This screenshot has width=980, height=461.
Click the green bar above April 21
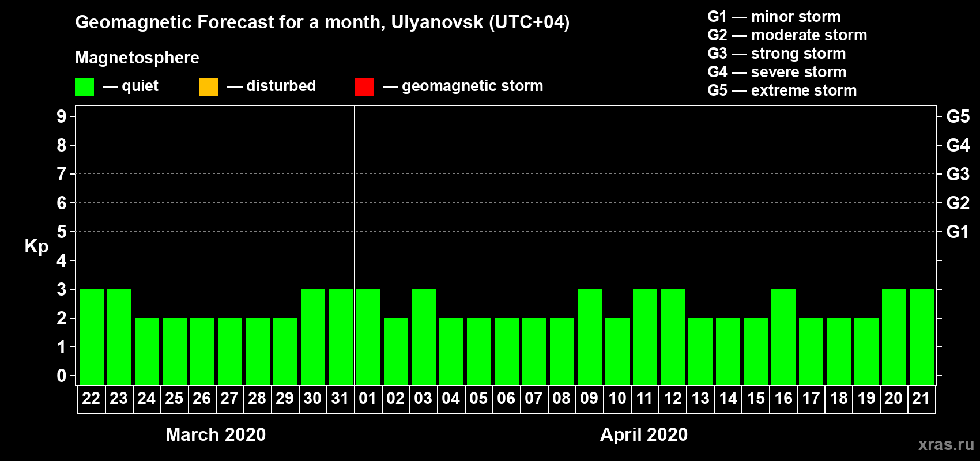[922, 337]
